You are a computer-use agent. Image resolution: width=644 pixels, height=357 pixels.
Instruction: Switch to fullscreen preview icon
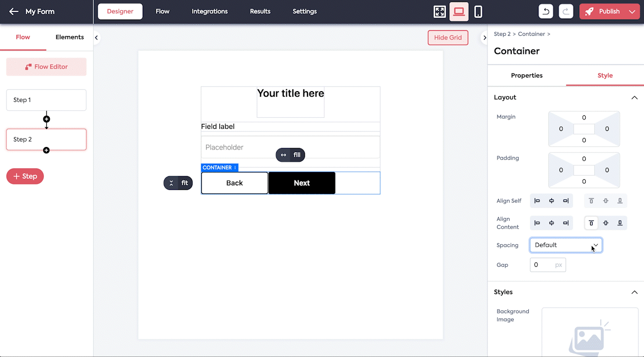[439, 12]
